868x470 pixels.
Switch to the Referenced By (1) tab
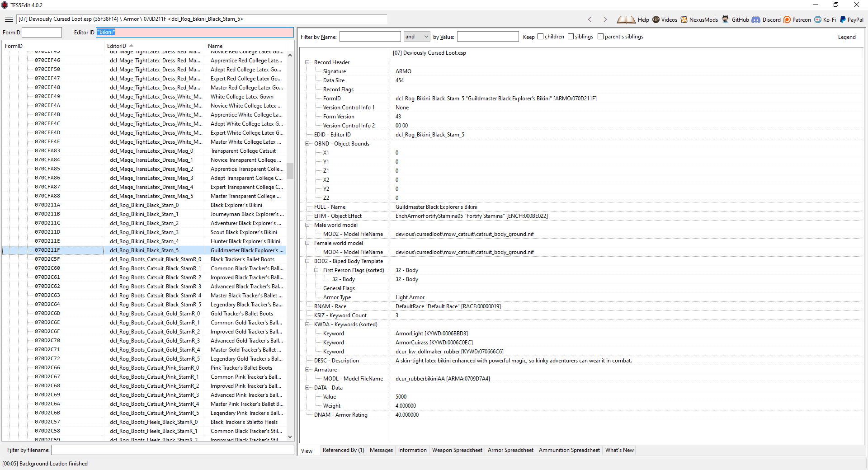click(343, 450)
